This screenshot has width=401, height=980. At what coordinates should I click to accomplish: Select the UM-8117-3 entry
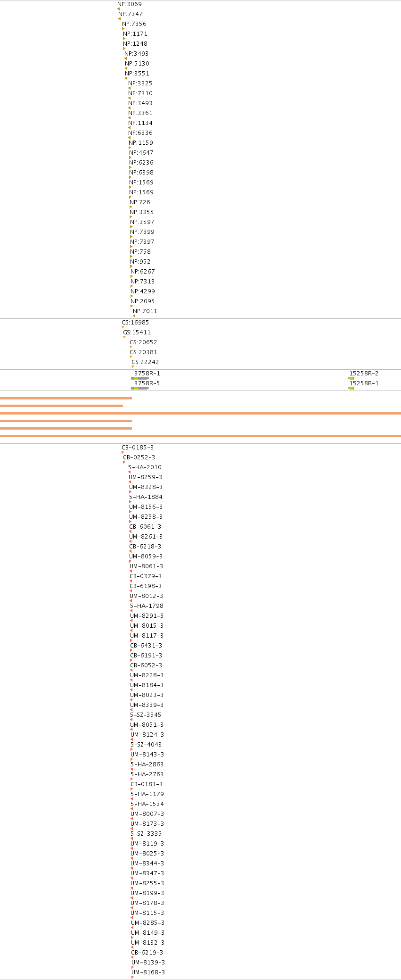point(147,636)
